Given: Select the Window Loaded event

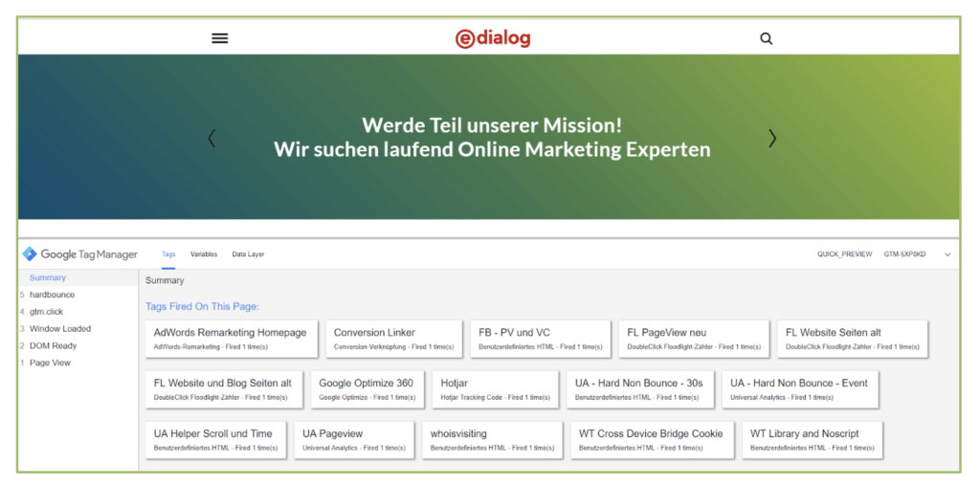Looking at the screenshot, I should pos(60,329).
